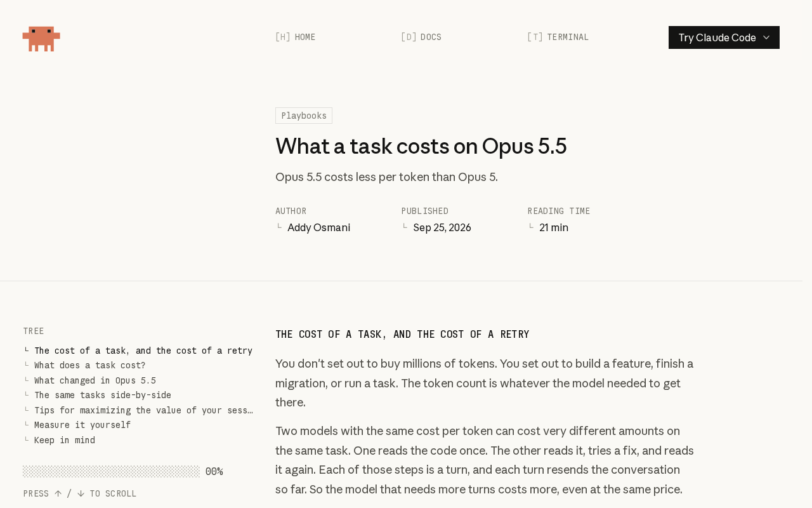
Task: Select the Playbooks category tag
Action: tap(304, 116)
